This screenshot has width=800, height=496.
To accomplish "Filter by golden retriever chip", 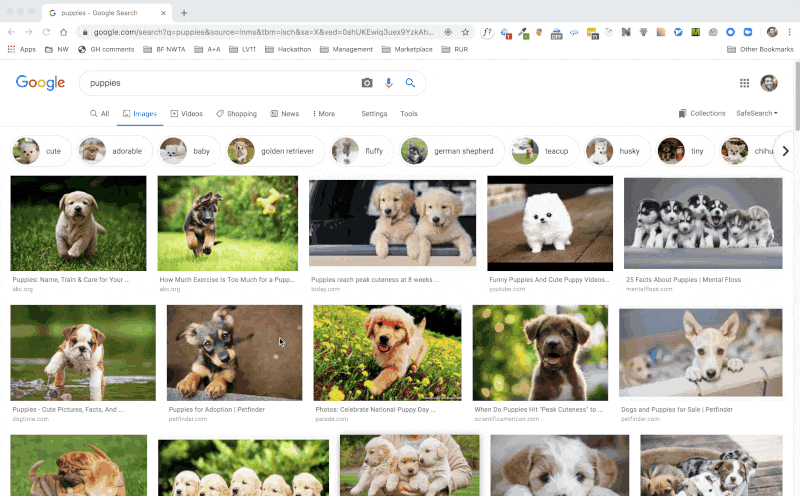I will pyautogui.click(x=276, y=151).
